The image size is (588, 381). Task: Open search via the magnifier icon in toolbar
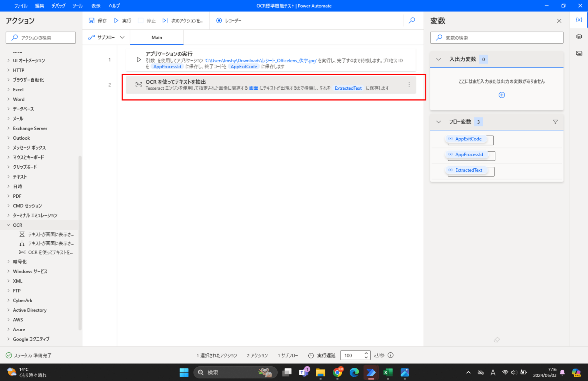point(412,20)
